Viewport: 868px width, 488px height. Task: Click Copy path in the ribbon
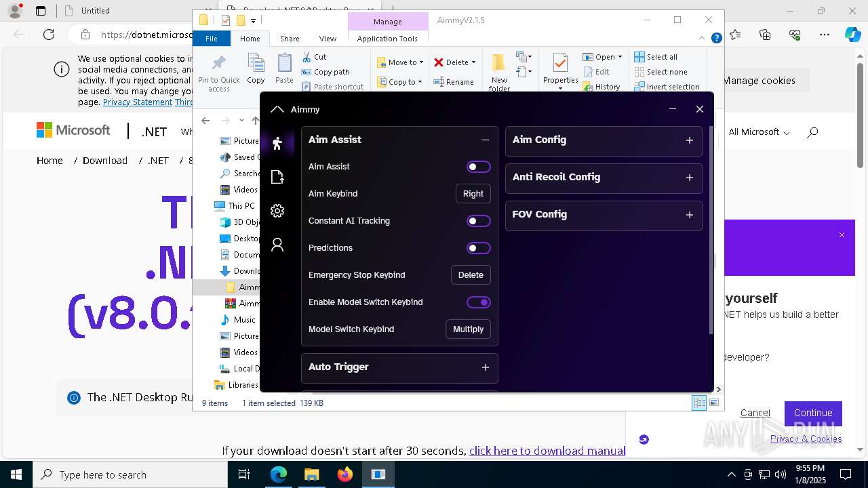coord(325,72)
